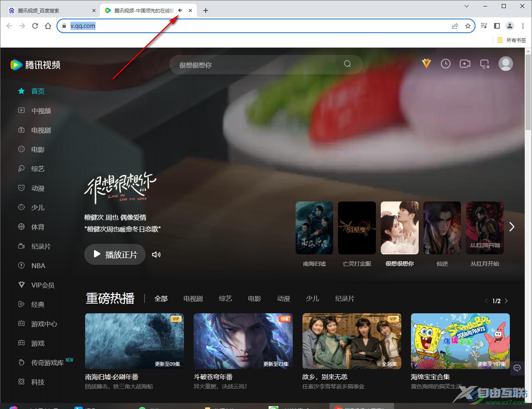
Task: Open Chrome profile icon
Action: click(x=510, y=26)
